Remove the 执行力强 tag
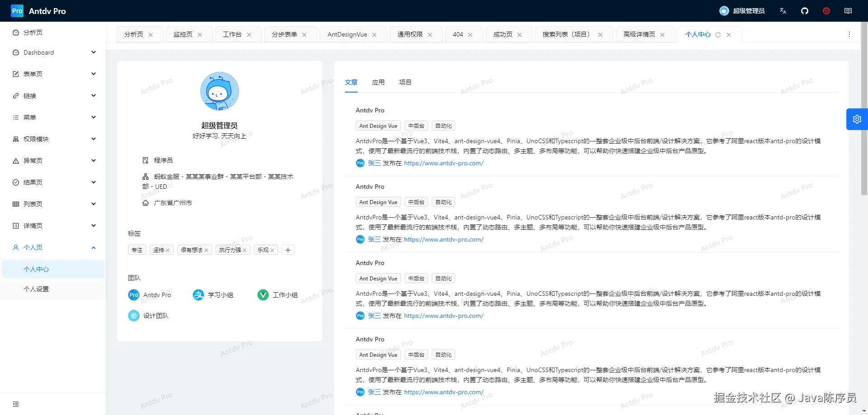The height and width of the screenshot is (415, 868). [x=245, y=250]
